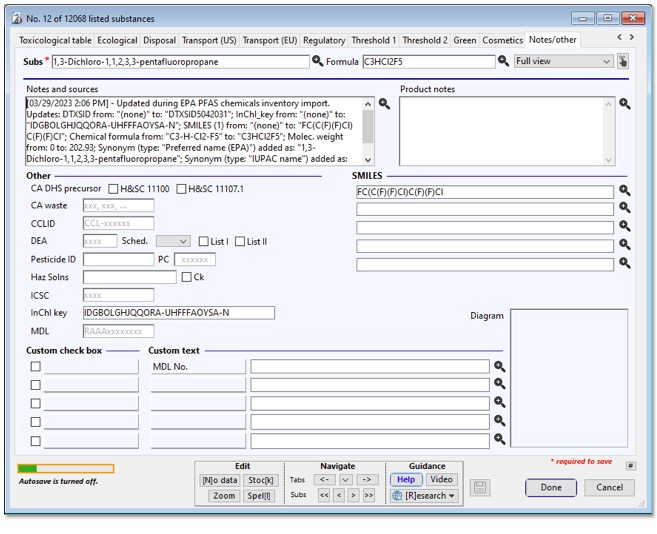Click the small # icon near required note
Screen dimensions: 657x534
pos(631,466)
